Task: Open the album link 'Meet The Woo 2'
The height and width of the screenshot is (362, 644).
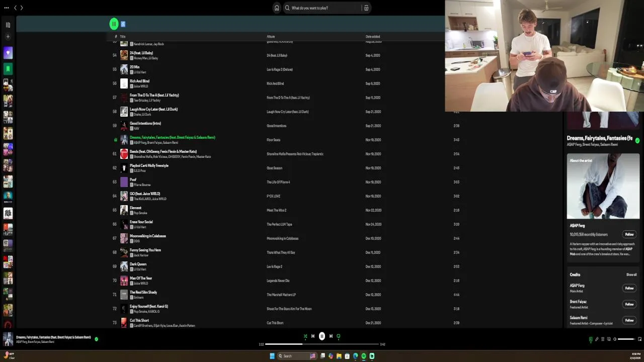Action: (276, 210)
